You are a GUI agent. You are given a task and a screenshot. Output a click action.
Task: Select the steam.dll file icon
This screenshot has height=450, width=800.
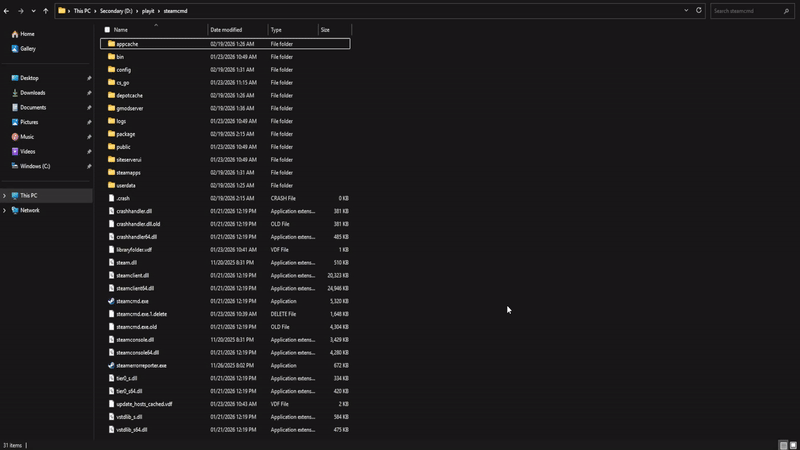click(x=111, y=262)
